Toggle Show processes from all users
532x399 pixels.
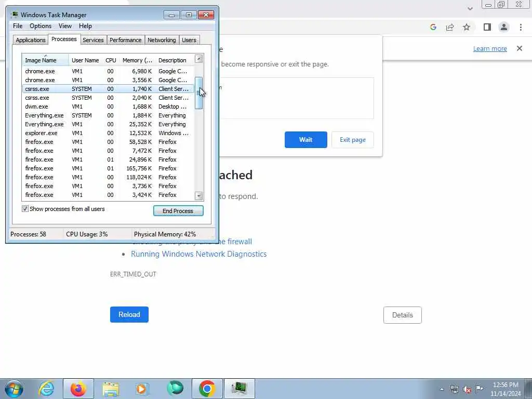[x=25, y=209]
